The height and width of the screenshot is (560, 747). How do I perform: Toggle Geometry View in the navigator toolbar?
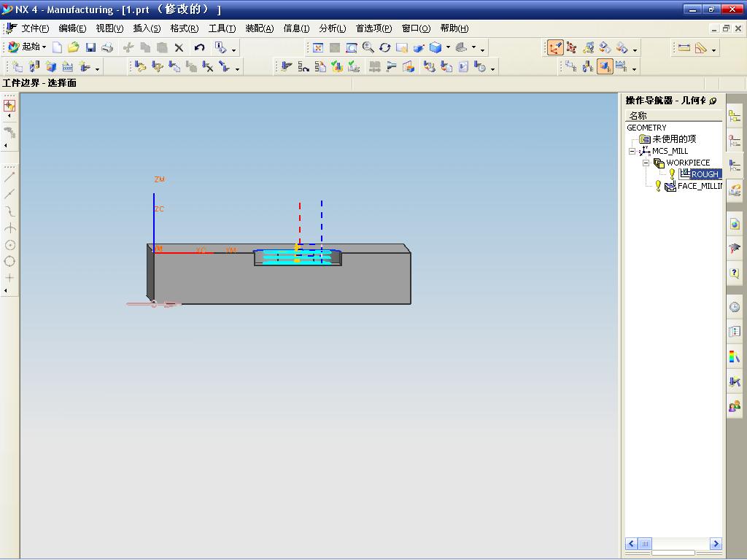605,67
